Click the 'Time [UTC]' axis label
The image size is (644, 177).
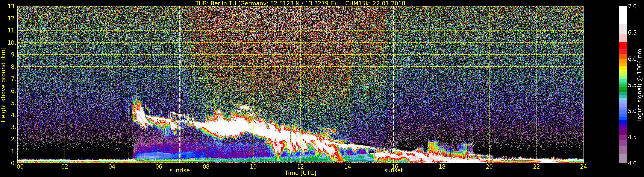300,173
